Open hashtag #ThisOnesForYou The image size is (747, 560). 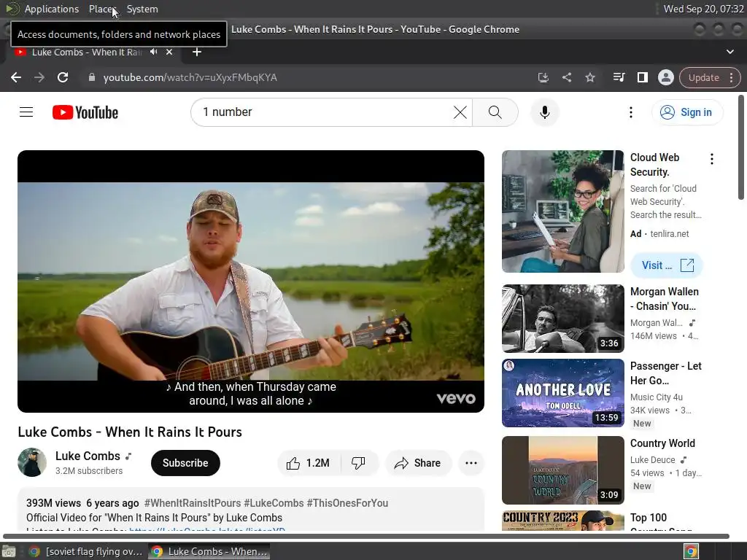pyautogui.click(x=347, y=503)
